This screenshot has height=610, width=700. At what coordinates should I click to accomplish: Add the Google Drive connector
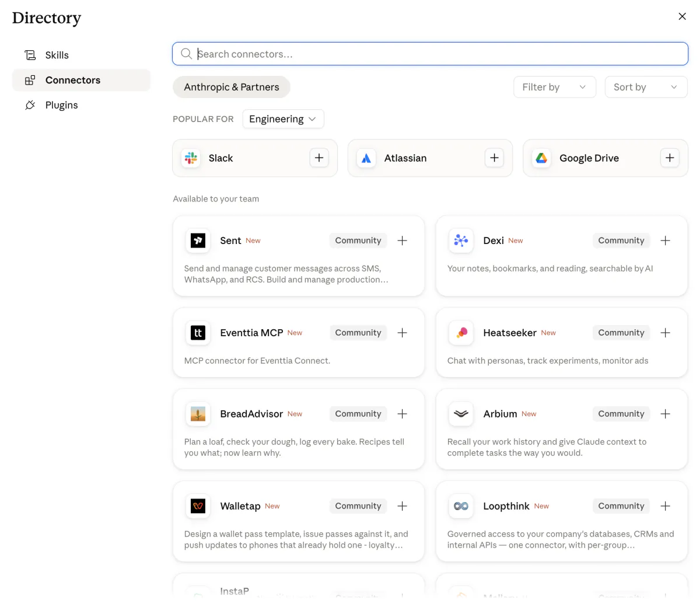click(x=670, y=158)
